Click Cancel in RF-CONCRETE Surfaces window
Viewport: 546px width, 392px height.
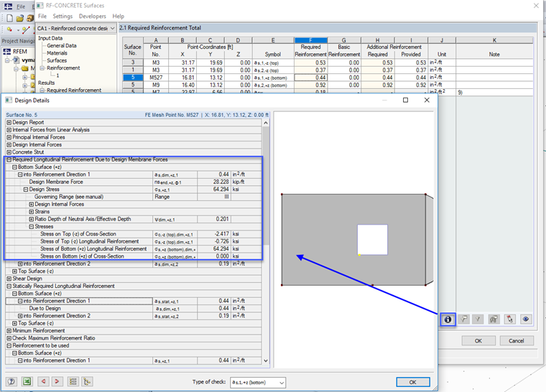(x=517, y=341)
